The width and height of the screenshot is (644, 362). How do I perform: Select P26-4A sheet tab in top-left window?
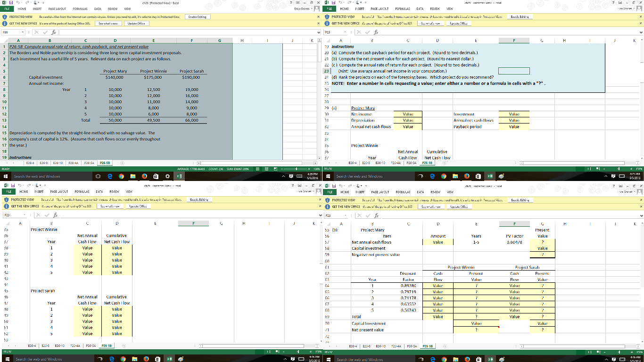click(74, 164)
